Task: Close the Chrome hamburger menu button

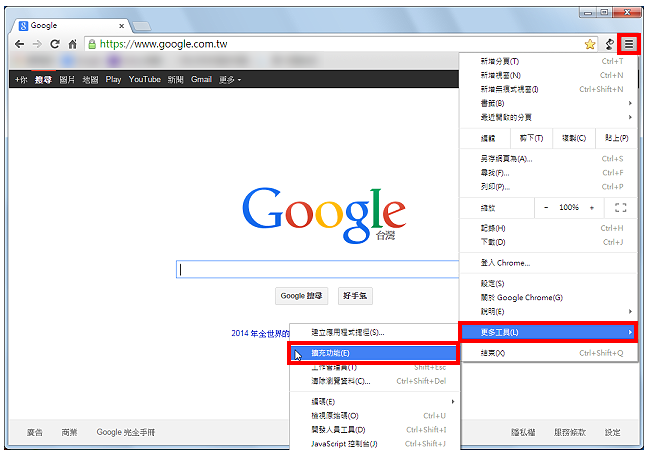Action: tap(629, 44)
